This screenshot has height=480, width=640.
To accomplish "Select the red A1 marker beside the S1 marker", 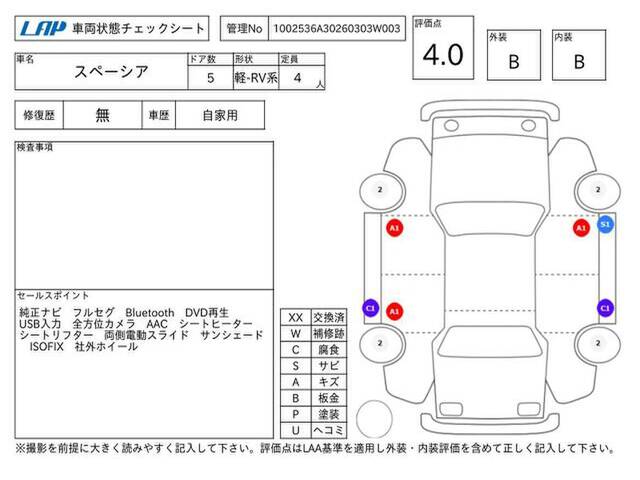I will point(580,228).
